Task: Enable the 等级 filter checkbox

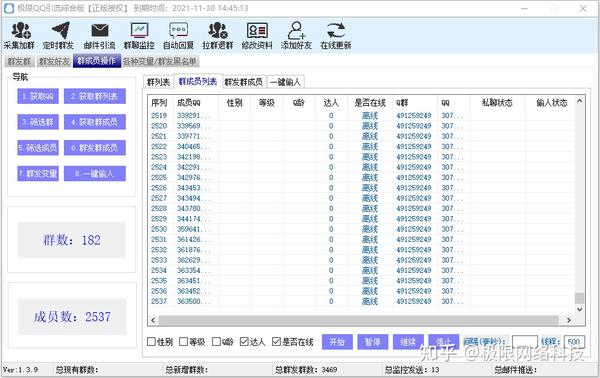Action: [x=184, y=341]
